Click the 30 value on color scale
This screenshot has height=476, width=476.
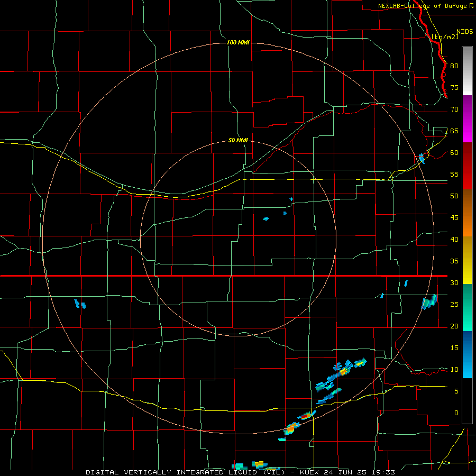[454, 283]
